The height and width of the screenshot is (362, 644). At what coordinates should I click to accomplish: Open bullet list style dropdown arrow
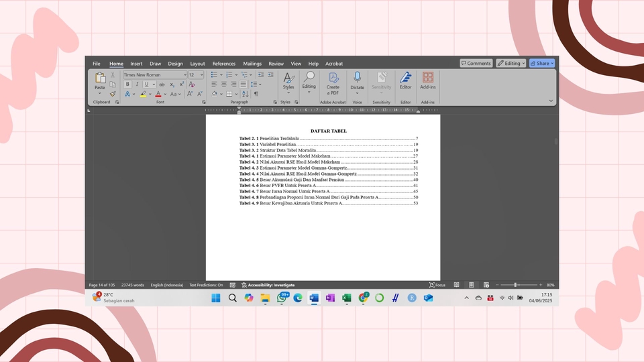pyautogui.click(x=221, y=74)
